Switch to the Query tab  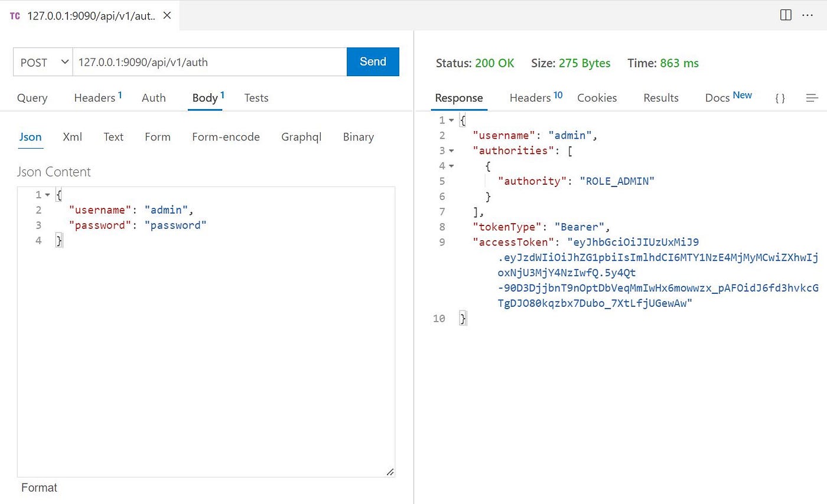coord(32,98)
